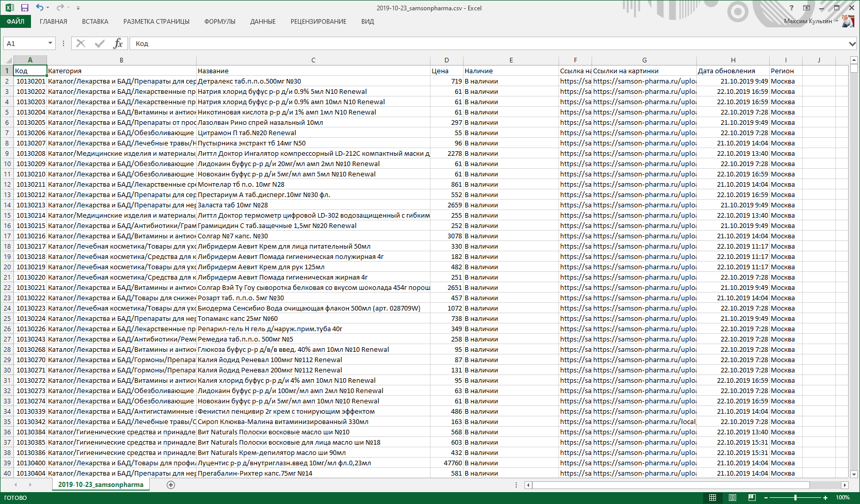Screen dimensions: 860x504
Task: Click the Insert Function fx icon
Action: coord(118,43)
